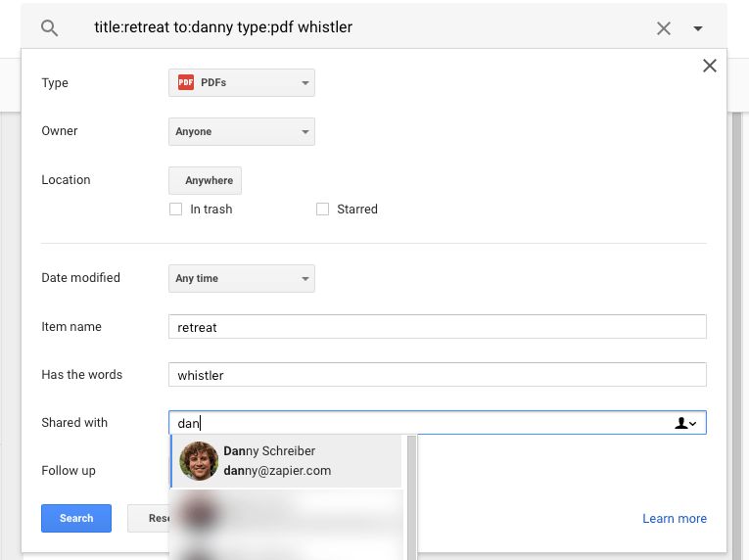Click the magnifying glass search icon
Viewport: 749px width, 560px height.
50,28
